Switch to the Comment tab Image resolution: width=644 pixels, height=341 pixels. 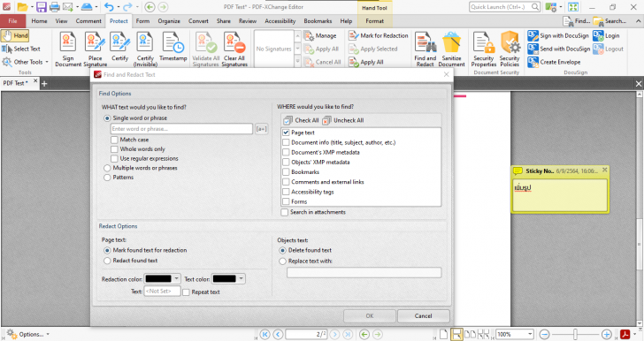tap(88, 21)
